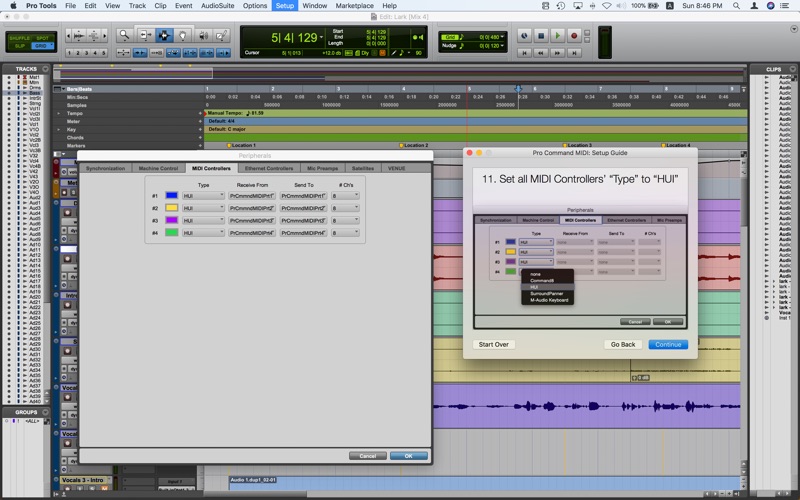800x500 pixels.
Task: Enable Grid edit mode
Action: [x=41, y=46]
